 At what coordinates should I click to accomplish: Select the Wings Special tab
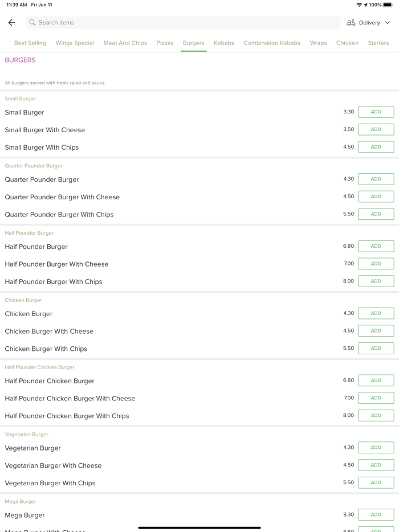[75, 43]
